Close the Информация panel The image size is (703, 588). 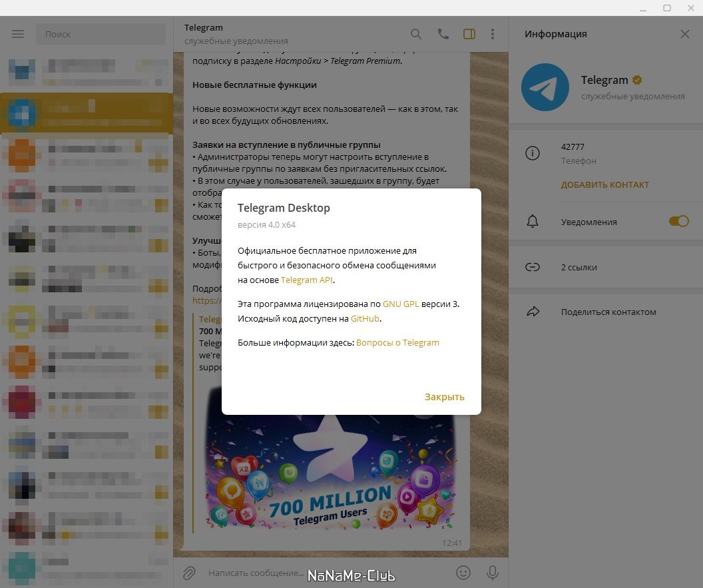(684, 34)
